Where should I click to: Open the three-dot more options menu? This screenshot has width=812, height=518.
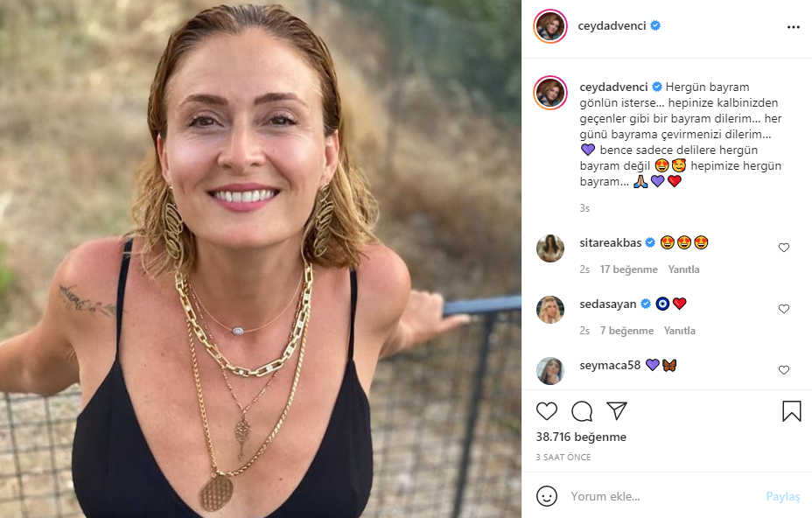(x=793, y=27)
